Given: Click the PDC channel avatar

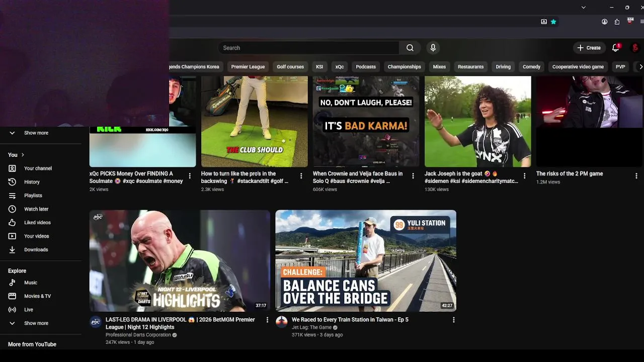Looking at the screenshot, I should click(96, 322).
